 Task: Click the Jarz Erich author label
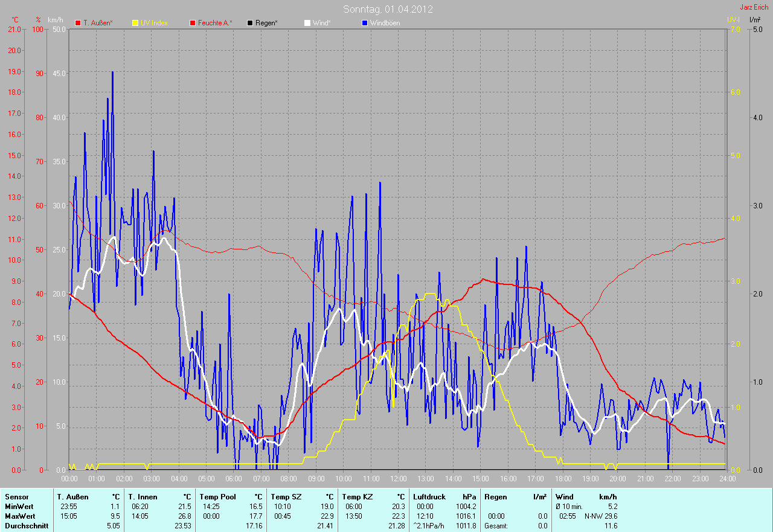(x=754, y=7)
